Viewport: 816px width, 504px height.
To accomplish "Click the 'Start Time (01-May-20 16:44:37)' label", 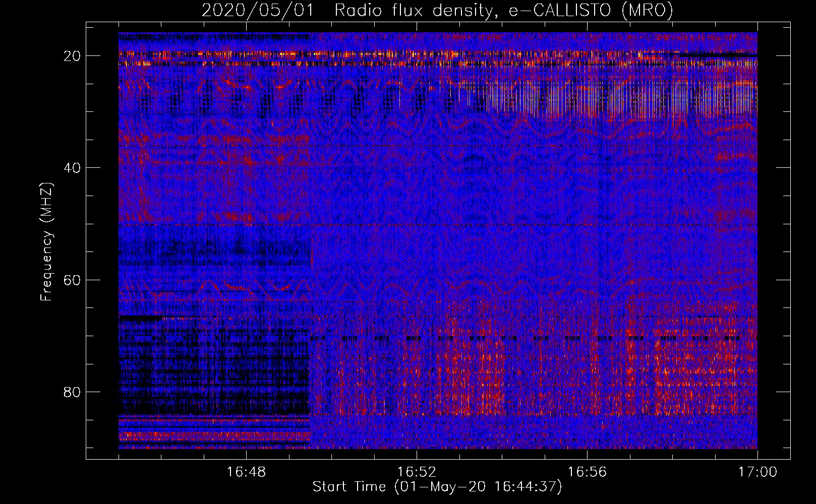I will 437,487.
